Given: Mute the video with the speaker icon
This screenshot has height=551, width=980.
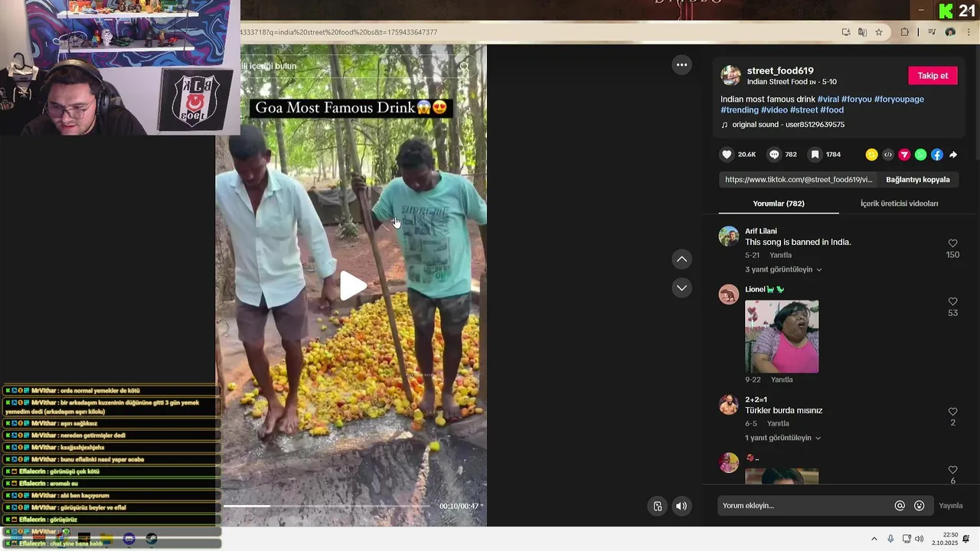Looking at the screenshot, I should [x=681, y=506].
